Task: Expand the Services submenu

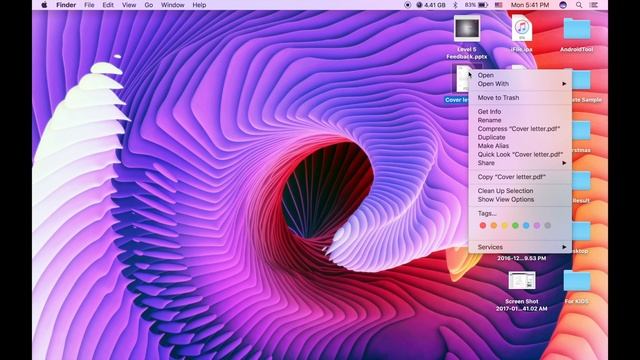Action: tap(520, 247)
